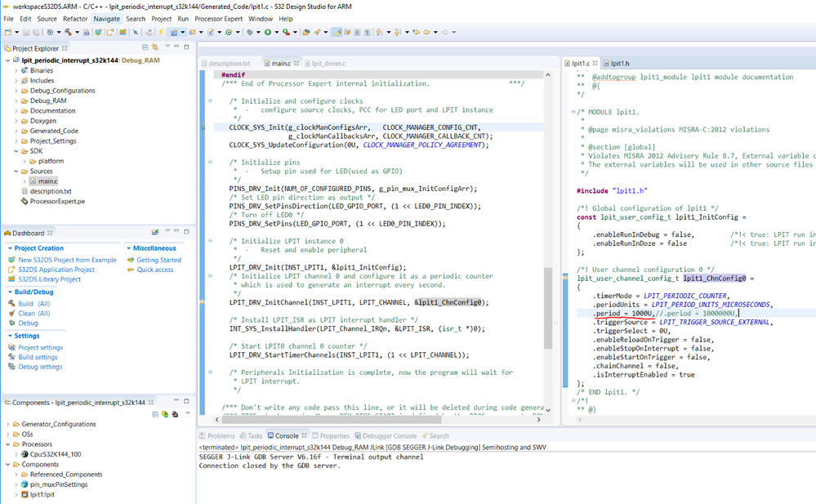Expand the Generated_Code folder

coord(54,131)
